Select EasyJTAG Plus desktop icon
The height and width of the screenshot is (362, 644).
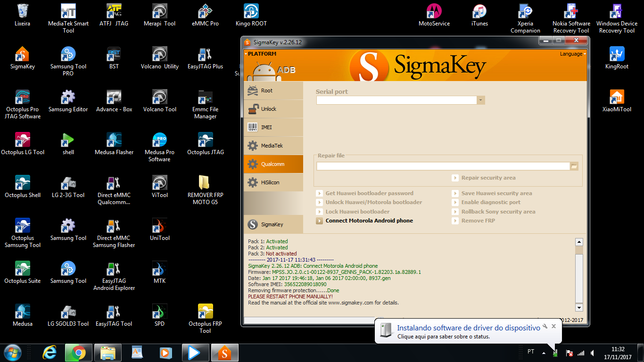coord(205,58)
